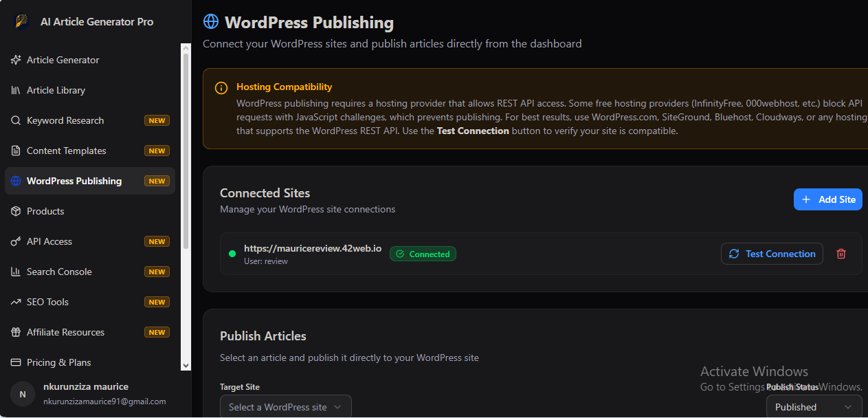This screenshot has width=868, height=418.
Task: Click the NEW badge beside Keyword Research
Action: [x=157, y=120]
